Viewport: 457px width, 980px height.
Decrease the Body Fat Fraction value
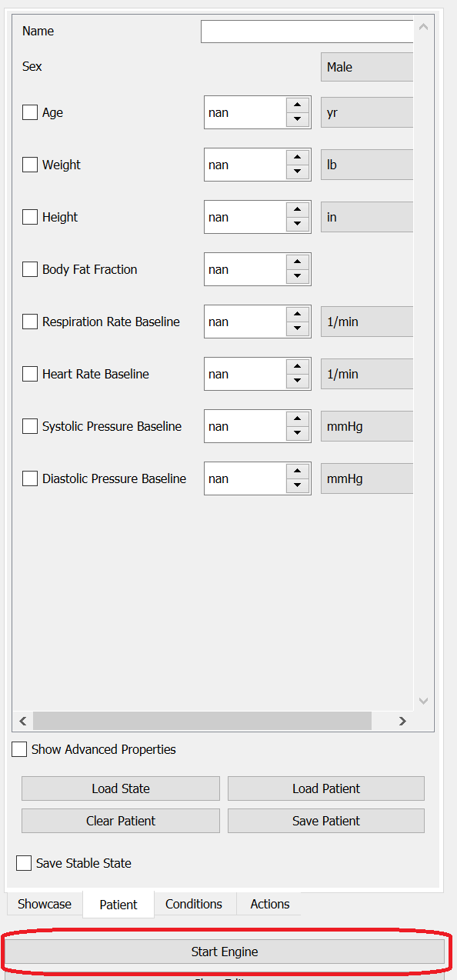click(298, 276)
